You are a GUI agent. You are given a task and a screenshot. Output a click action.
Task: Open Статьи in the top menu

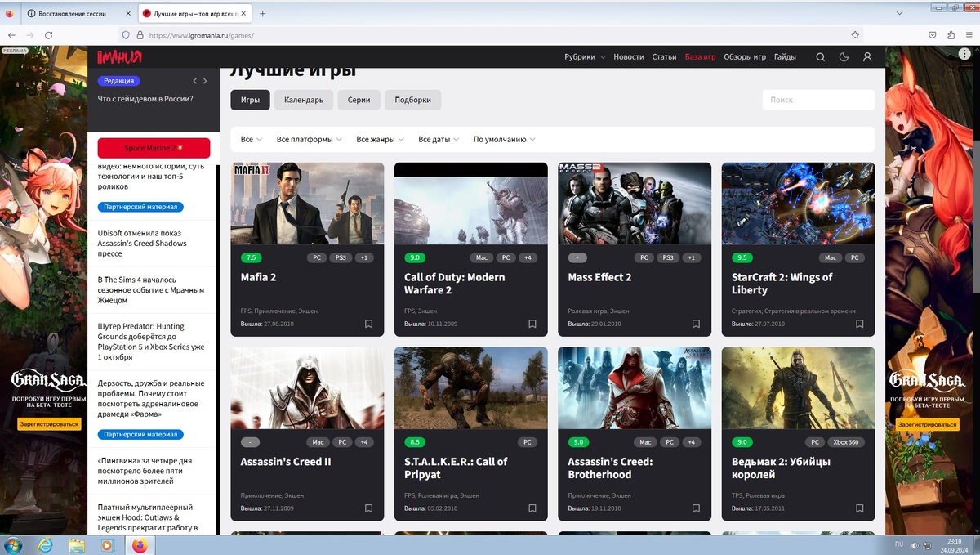click(x=664, y=57)
